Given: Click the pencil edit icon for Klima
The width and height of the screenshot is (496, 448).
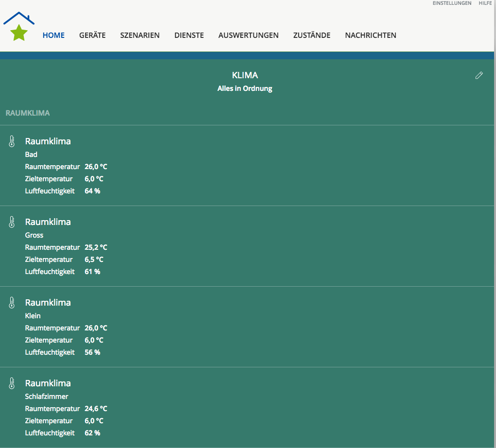Looking at the screenshot, I should point(479,75).
